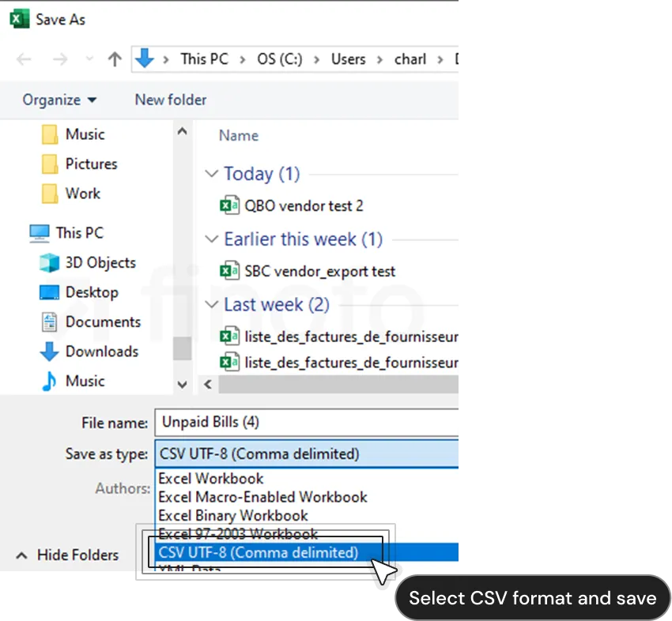Click Hide Folders toggle
This screenshot has height=621, width=672.
pyautogui.click(x=68, y=555)
